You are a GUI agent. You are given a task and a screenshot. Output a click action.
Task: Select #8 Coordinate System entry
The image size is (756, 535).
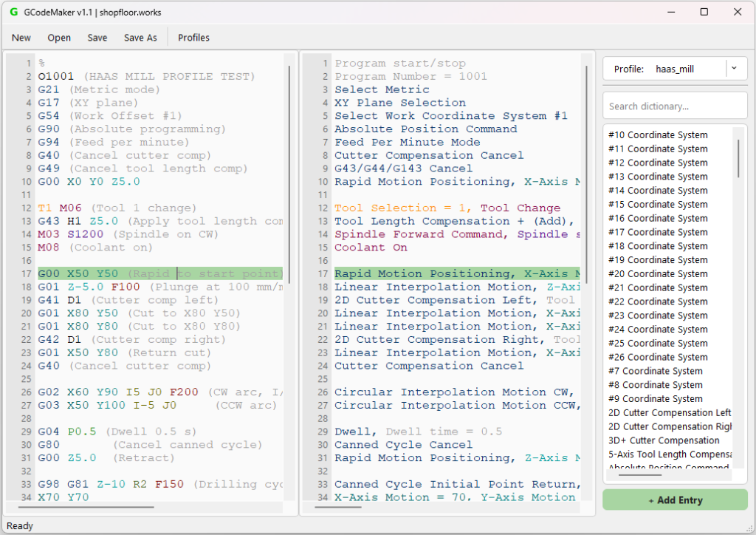656,385
